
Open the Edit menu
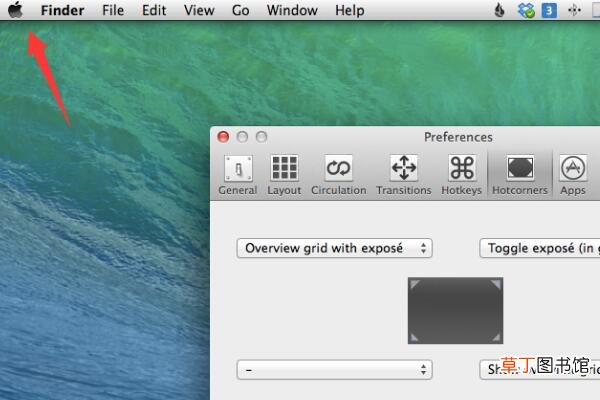click(154, 10)
